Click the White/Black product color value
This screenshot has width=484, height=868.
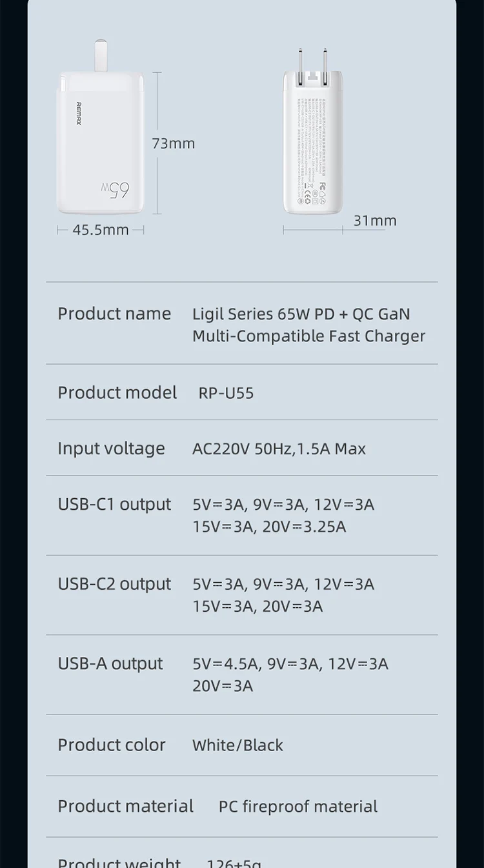(x=237, y=745)
